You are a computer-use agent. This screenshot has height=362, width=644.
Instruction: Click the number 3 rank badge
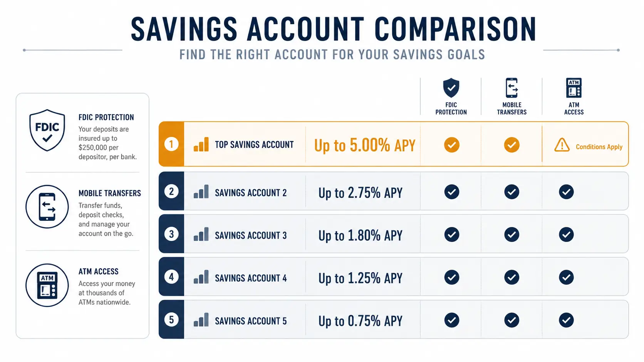point(171,234)
